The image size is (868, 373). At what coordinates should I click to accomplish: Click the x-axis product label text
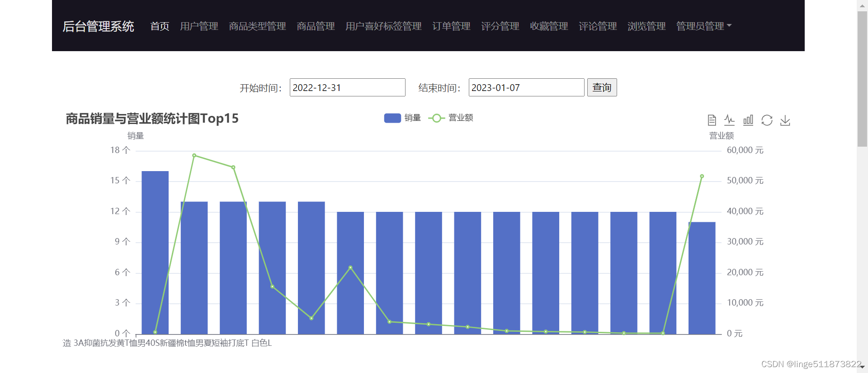(x=167, y=343)
